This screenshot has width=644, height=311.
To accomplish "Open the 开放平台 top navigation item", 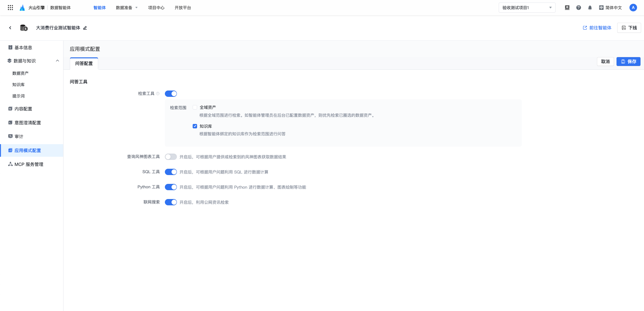I will coord(183,8).
